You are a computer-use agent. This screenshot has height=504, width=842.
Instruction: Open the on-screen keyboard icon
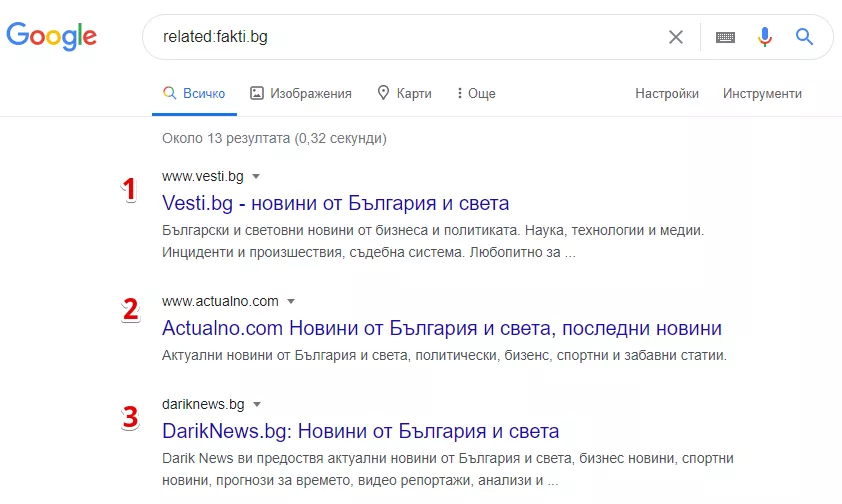coord(725,37)
